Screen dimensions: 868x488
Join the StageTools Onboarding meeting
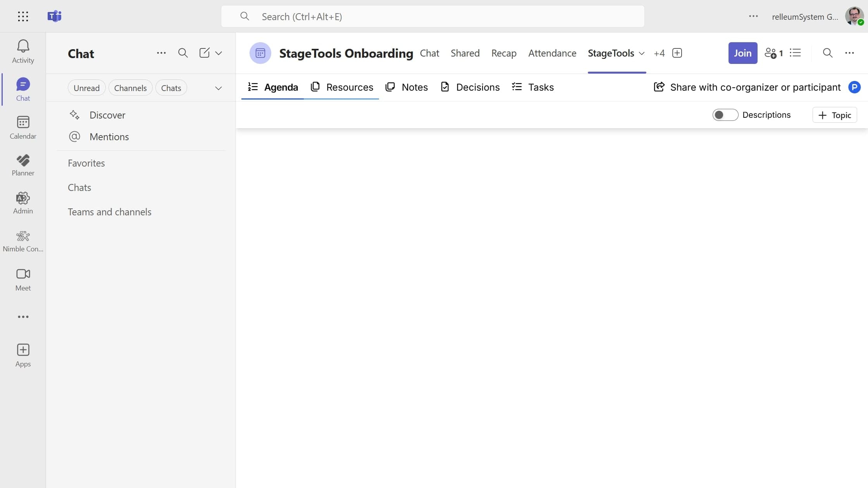pyautogui.click(x=742, y=53)
